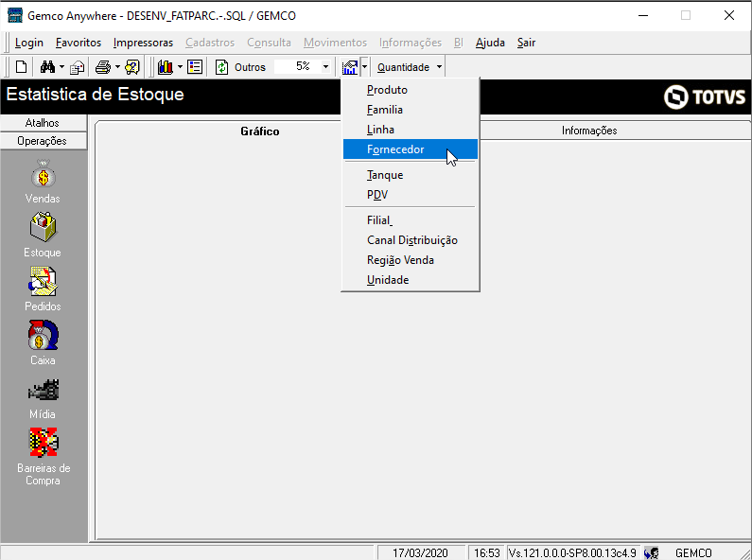Click the TOTVS logo in header
Image resolution: width=752 pixels, height=560 pixels.
(x=705, y=96)
